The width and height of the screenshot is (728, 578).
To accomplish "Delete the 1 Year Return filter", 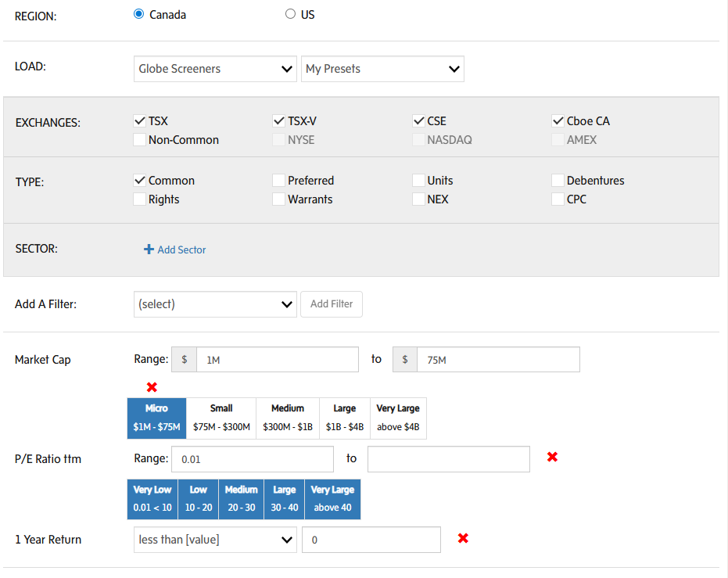I will click(463, 538).
